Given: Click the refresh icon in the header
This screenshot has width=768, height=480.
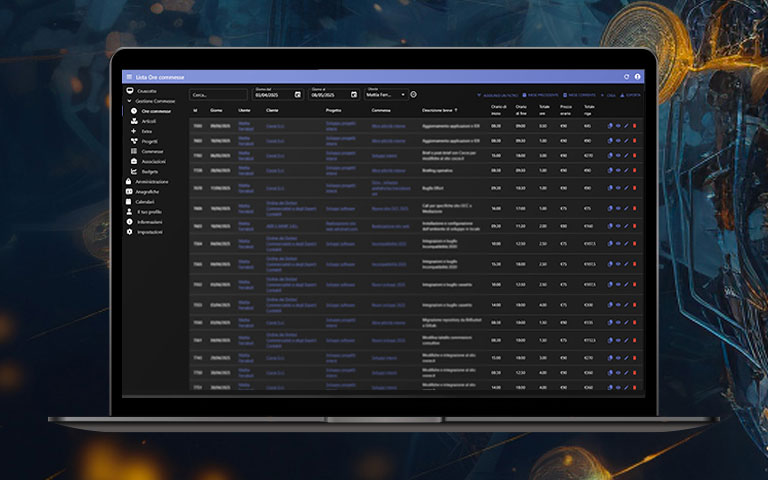Looking at the screenshot, I should [x=626, y=76].
